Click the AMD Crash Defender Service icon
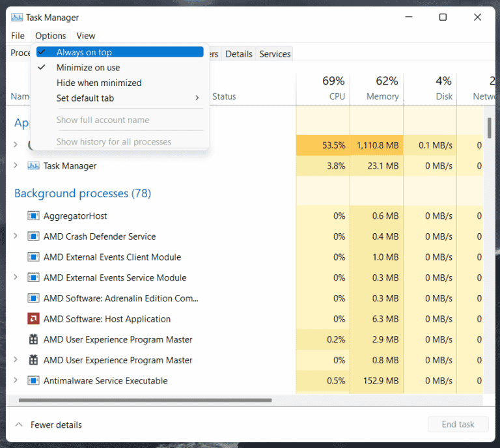 tap(33, 236)
